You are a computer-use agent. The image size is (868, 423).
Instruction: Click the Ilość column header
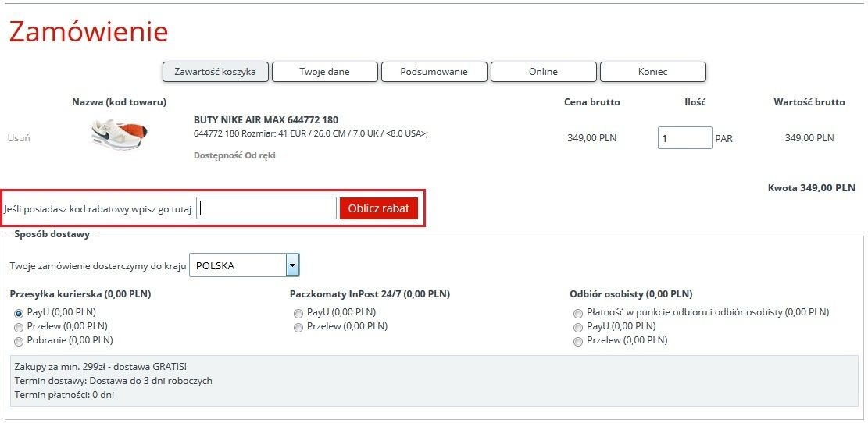(x=695, y=102)
